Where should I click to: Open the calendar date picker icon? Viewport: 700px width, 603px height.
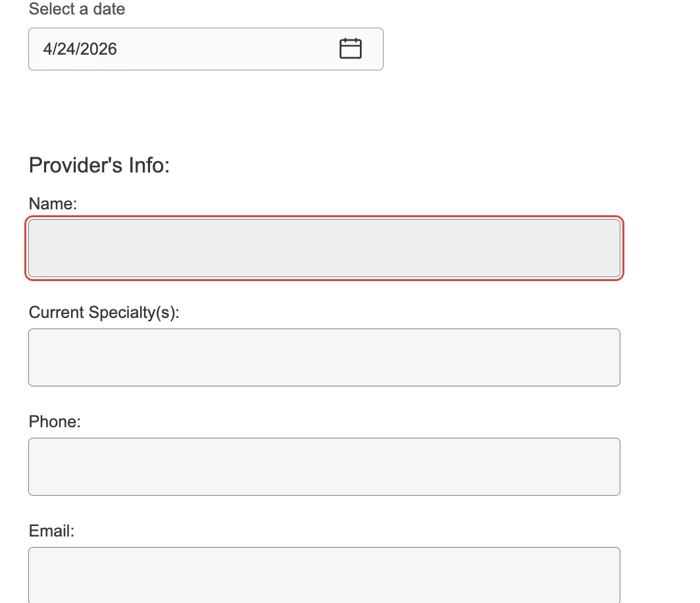pos(351,49)
